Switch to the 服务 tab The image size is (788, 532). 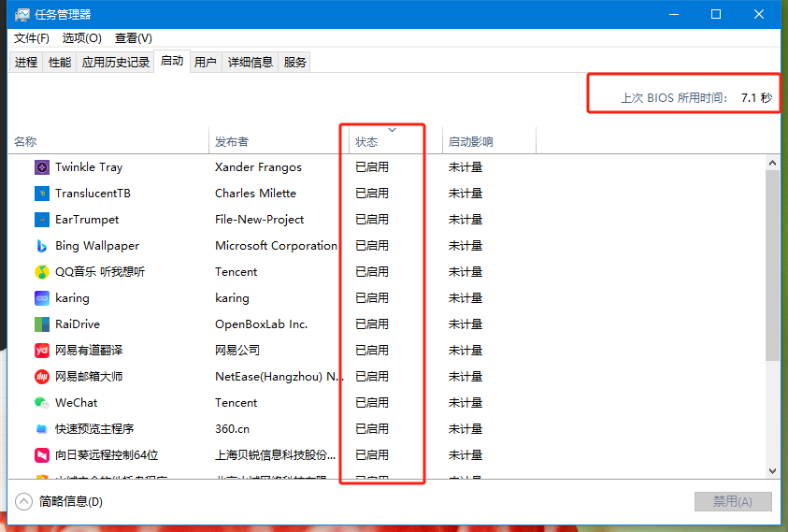[x=294, y=63]
